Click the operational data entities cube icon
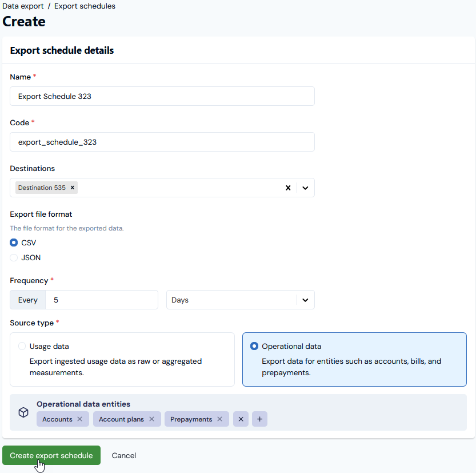Screen dimensions: 476x473 pos(23,412)
